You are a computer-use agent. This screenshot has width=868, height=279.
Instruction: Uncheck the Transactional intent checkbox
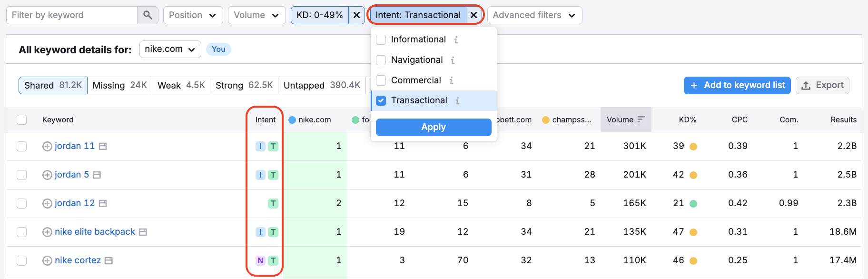[381, 100]
